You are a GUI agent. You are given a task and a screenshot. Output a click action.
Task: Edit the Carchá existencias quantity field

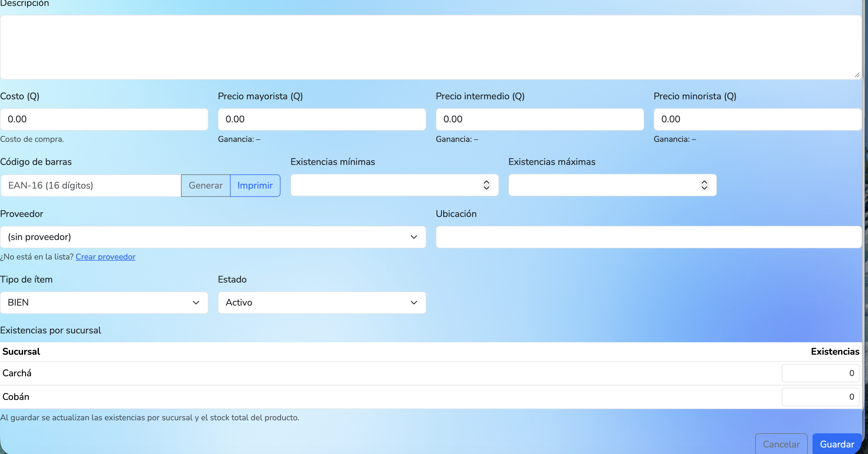tap(820, 373)
